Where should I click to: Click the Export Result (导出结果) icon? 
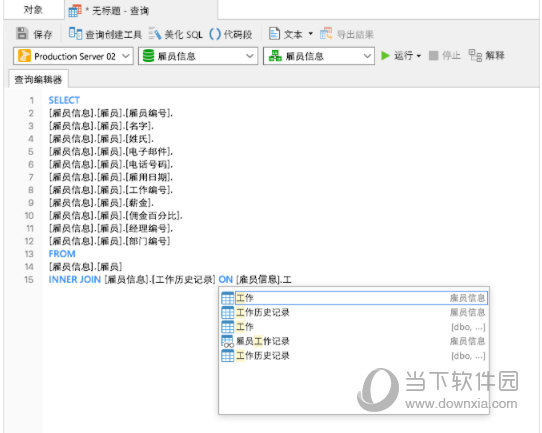[x=326, y=34]
